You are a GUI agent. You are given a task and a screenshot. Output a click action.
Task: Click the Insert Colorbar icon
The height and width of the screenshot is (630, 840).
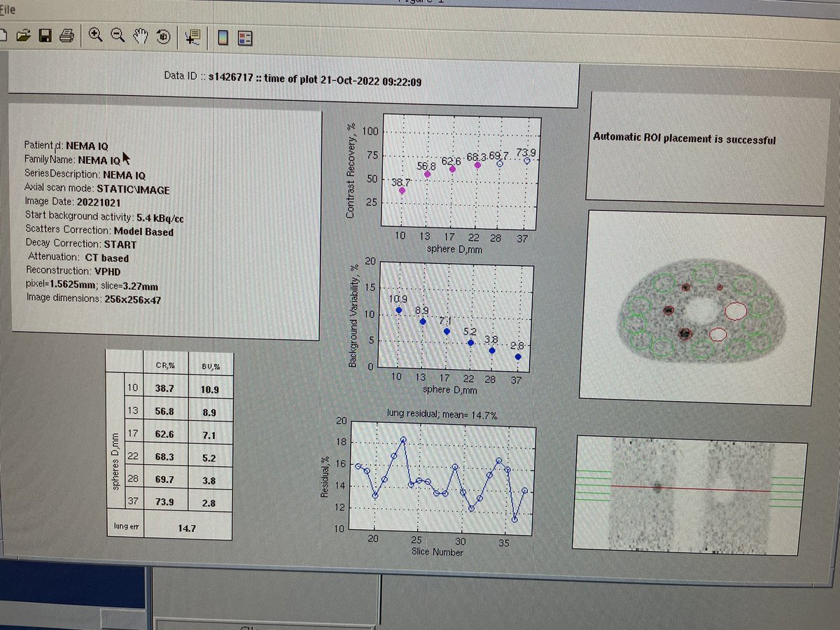(x=223, y=38)
